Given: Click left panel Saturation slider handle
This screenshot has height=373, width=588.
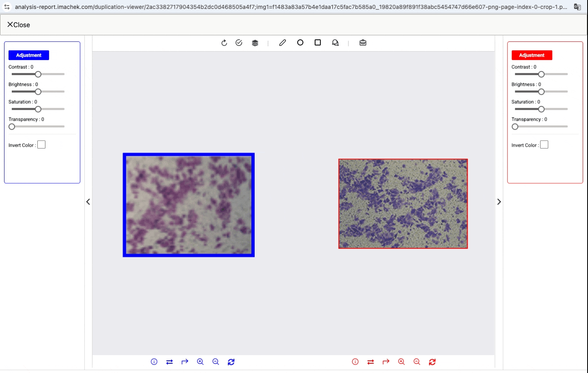Looking at the screenshot, I should pyautogui.click(x=38, y=109).
